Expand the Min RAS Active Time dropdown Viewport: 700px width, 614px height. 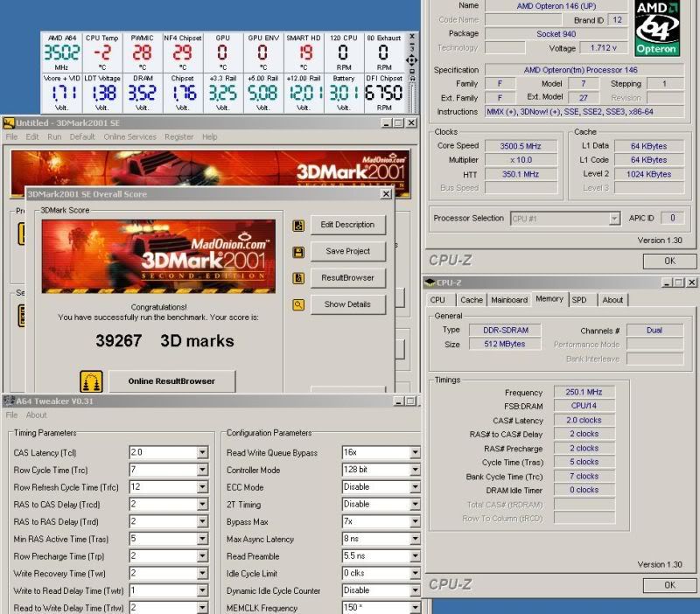[x=202, y=539]
